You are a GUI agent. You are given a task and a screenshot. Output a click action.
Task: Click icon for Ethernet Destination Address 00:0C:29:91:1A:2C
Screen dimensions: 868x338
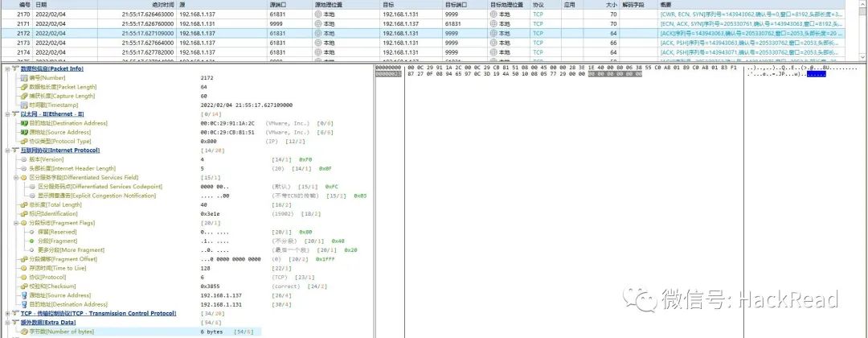click(x=24, y=123)
